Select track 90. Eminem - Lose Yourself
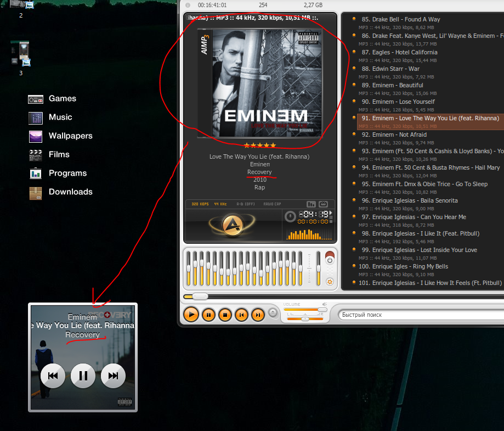 pos(430,105)
